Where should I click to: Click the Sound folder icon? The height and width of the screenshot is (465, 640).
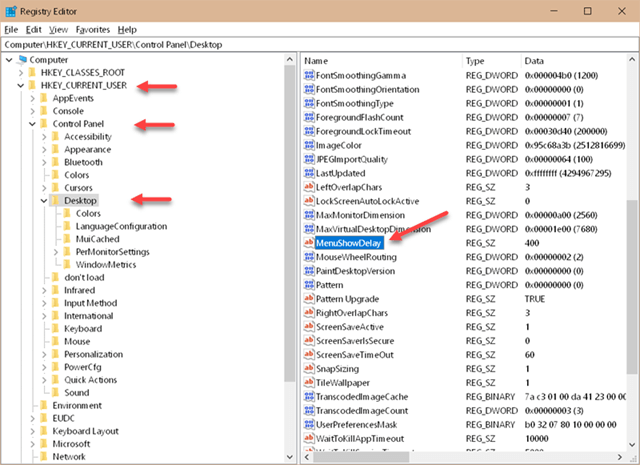click(x=56, y=392)
